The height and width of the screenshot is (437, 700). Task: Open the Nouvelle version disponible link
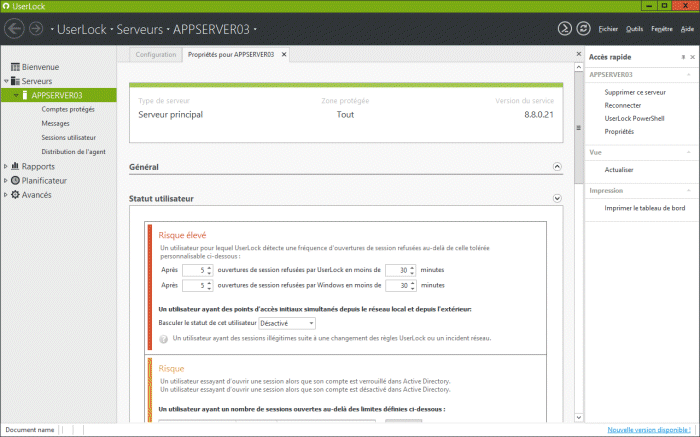(649, 430)
